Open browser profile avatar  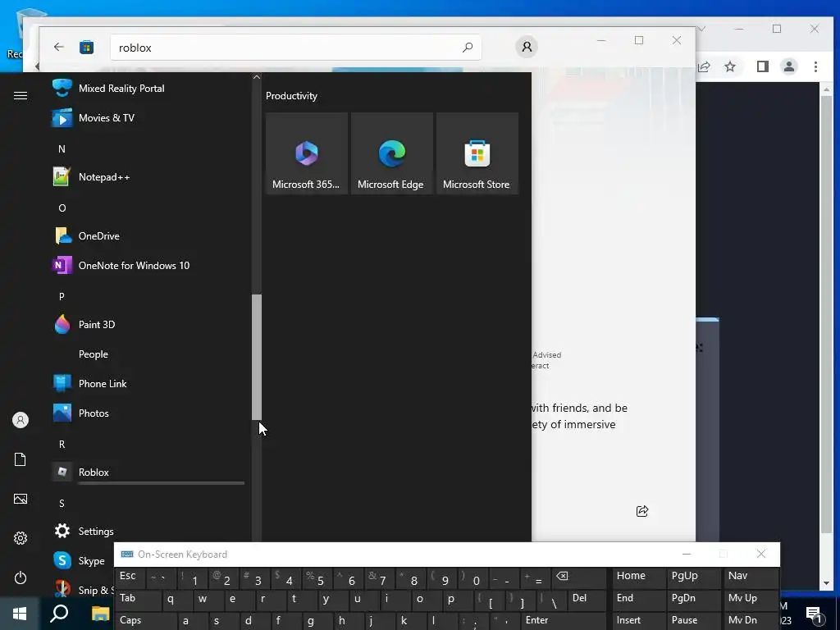point(788,66)
